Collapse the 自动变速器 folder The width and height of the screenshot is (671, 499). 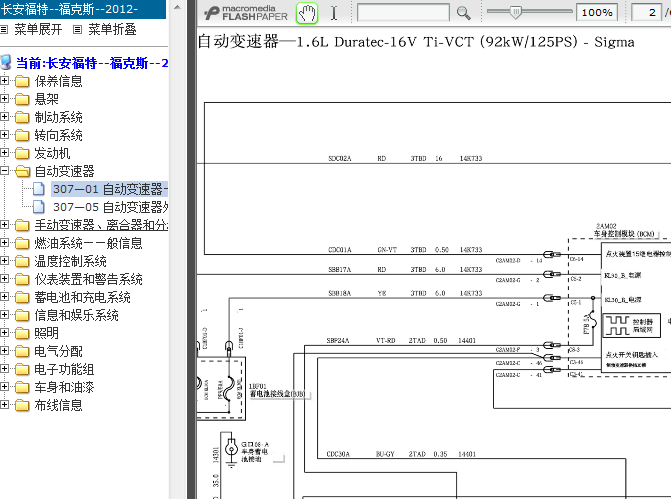click(x=4, y=171)
